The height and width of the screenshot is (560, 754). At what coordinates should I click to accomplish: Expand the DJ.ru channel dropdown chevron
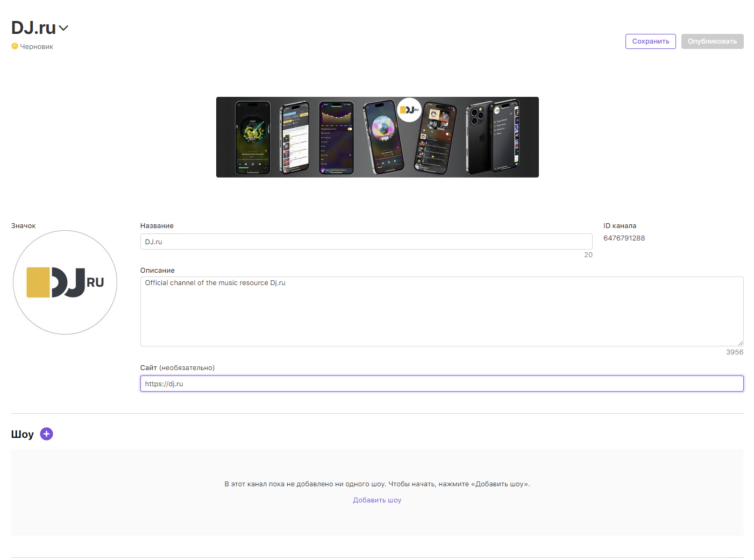point(63,28)
